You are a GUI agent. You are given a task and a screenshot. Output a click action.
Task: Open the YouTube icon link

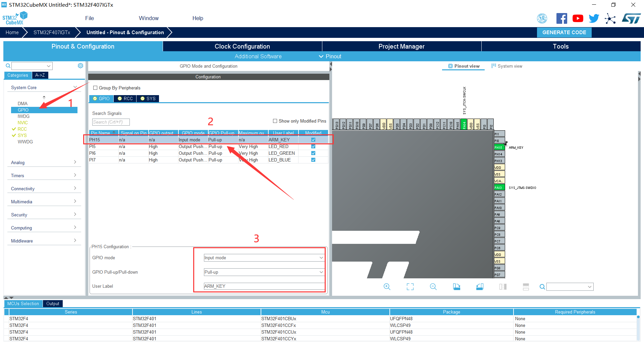pos(578,18)
